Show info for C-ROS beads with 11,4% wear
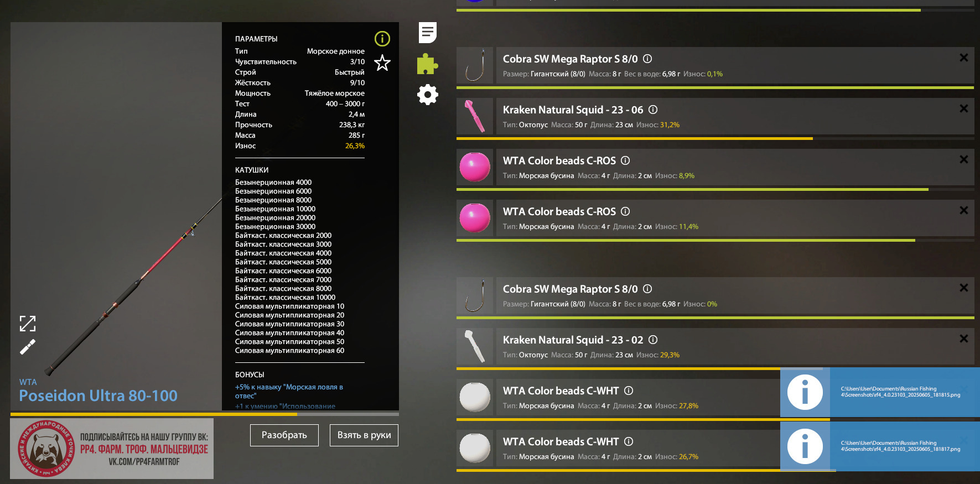The height and width of the screenshot is (484, 980). tap(625, 211)
